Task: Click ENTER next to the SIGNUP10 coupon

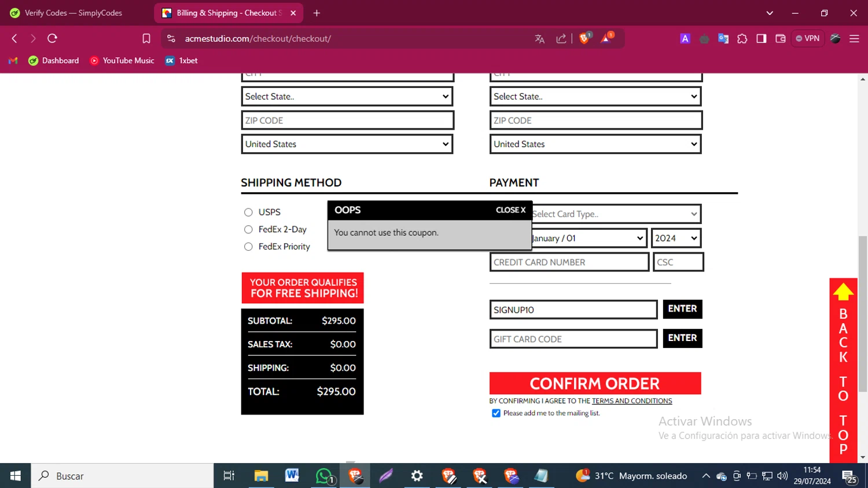Action: point(682,309)
